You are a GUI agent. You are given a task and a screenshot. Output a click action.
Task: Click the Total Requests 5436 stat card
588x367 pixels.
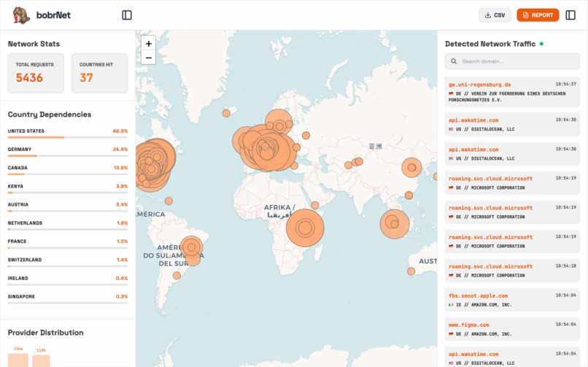(36, 73)
